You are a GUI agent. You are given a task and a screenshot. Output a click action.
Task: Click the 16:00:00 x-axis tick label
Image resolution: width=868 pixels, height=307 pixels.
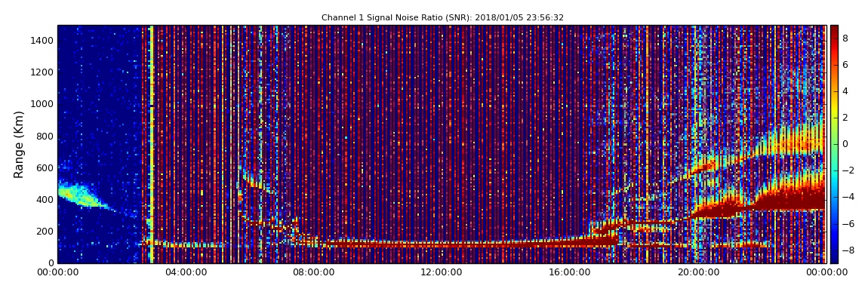(x=570, y=272)
